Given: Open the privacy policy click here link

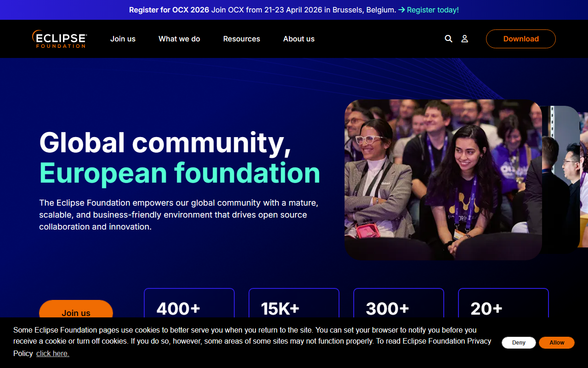Looking at the screenshot, I should (53, 353).
